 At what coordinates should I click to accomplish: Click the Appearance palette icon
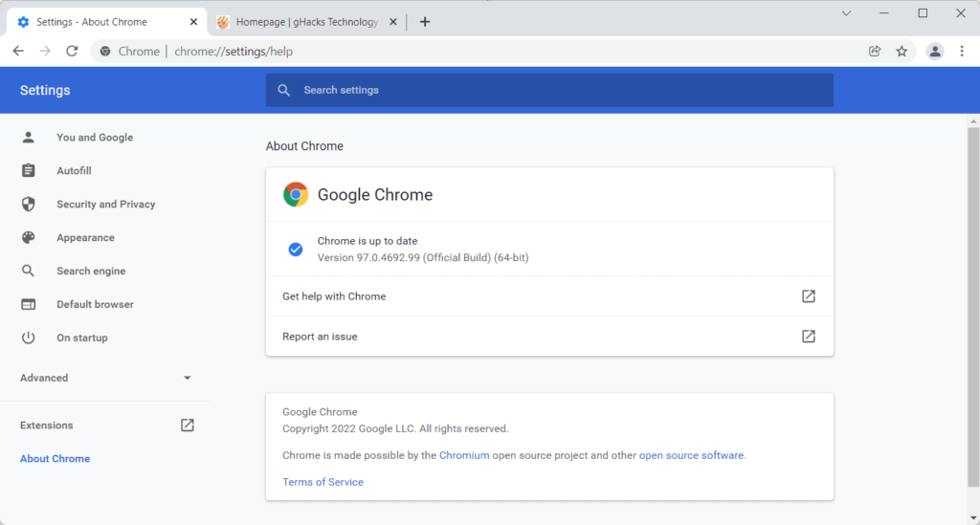click(x=28, y=237)
